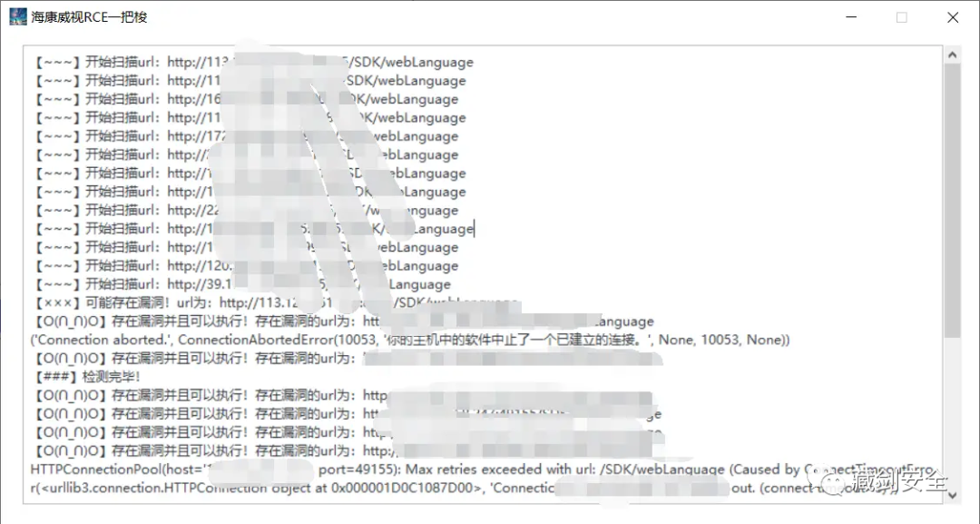
Task: Click the 检测完毕 completion line
Action: [86, 377]
